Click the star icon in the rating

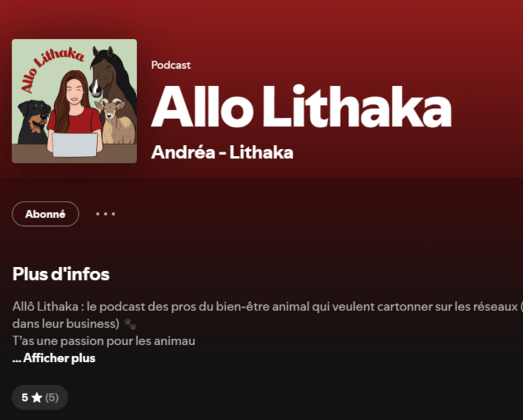[x=37, y=398]
